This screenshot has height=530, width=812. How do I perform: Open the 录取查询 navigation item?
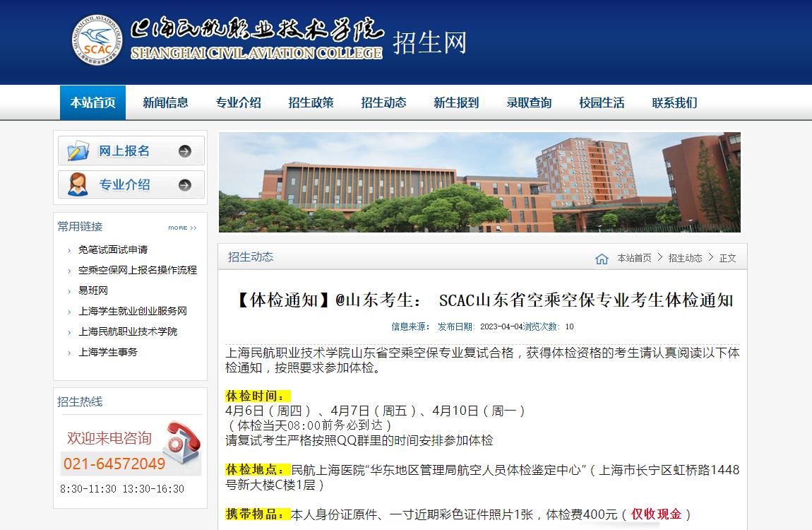(530, 102)
